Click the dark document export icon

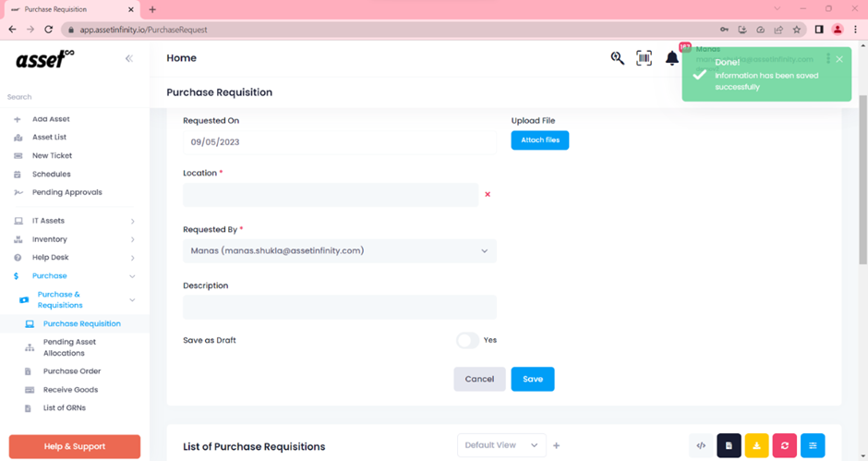(x=729, y=445)
